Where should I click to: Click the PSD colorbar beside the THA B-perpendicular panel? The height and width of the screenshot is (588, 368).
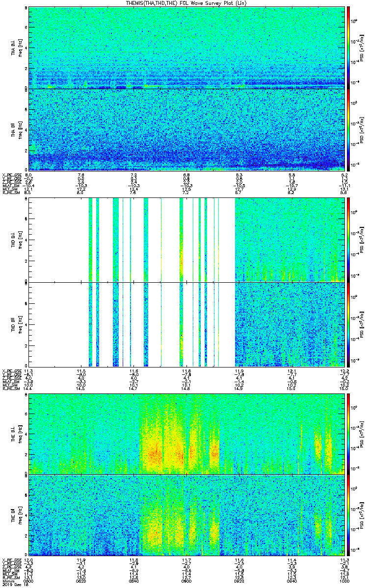(x=349, y=48)
